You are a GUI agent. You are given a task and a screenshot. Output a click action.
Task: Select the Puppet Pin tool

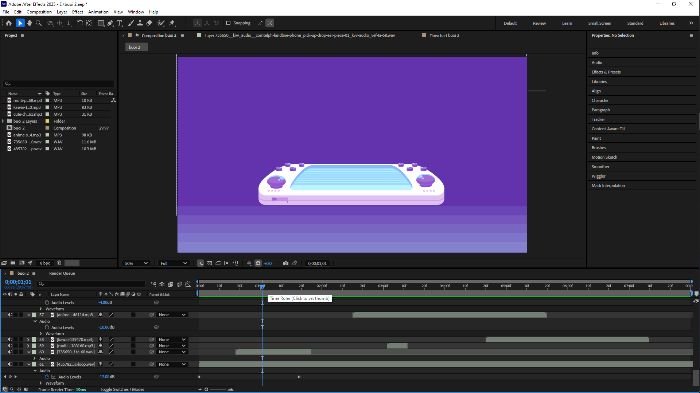pyautogui.click(x=172, y=23)
